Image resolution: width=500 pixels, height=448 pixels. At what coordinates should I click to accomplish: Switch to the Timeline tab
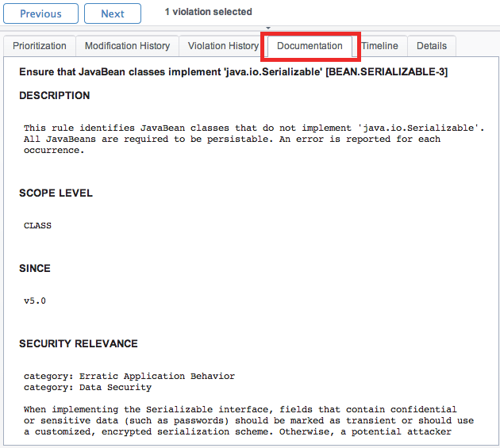(x=379, y=46)
